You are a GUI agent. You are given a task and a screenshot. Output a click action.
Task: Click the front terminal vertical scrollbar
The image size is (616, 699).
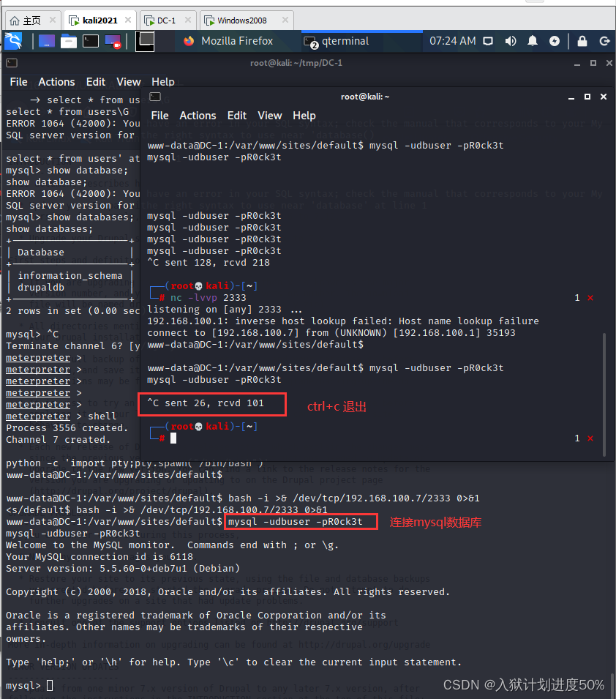[605, 395]
